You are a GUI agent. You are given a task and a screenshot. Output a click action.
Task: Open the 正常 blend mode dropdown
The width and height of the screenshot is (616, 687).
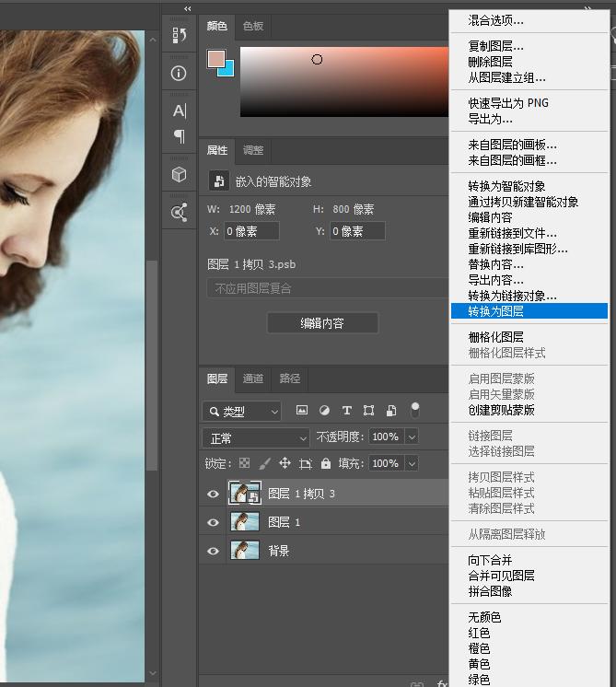(256, 438)
